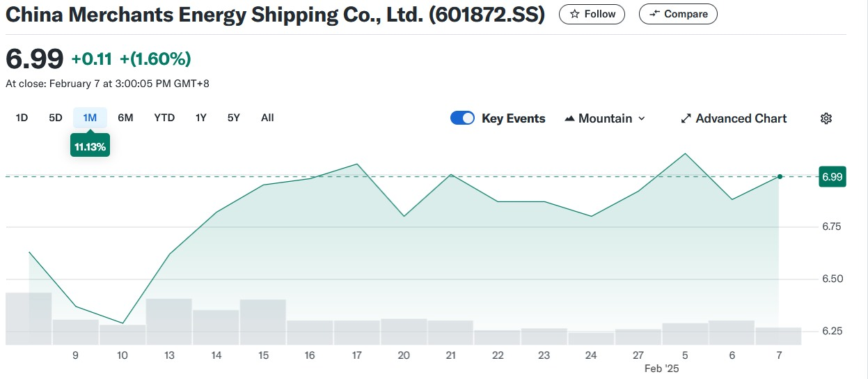Click the star icon in Follow button

point(574,14)
